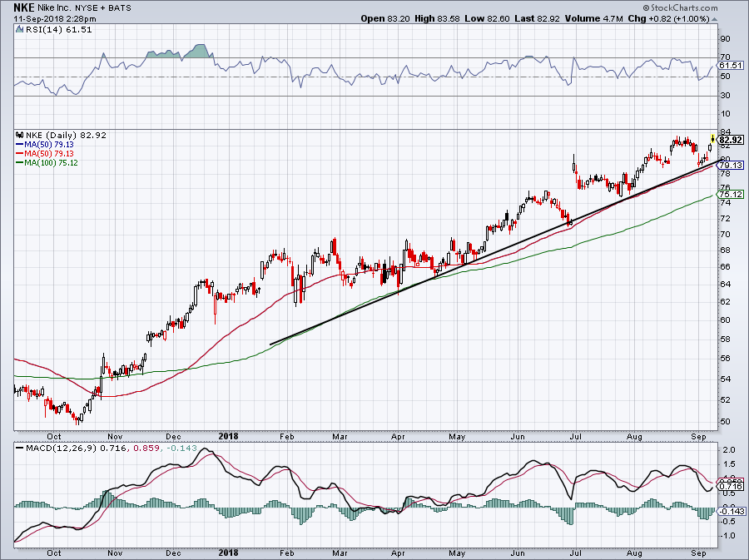Click the red 0.859 MACD signal value

pyautogui.click(x=146, y=448)
